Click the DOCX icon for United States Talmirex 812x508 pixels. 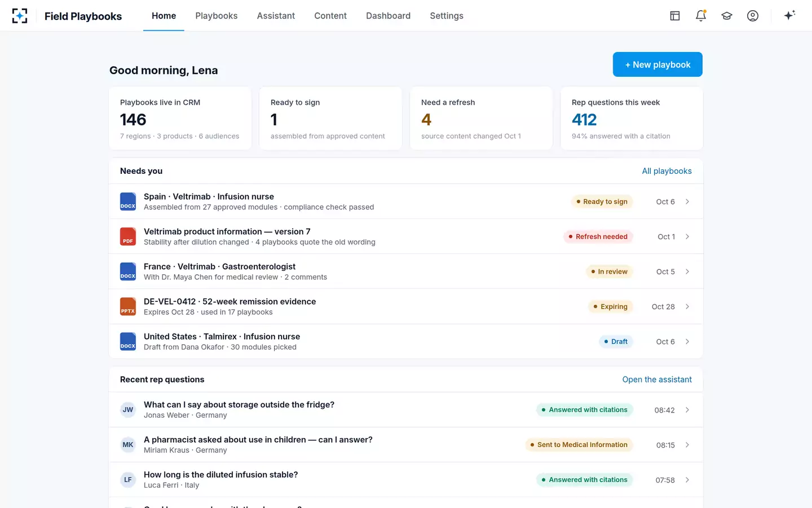(x=128, y=341)
